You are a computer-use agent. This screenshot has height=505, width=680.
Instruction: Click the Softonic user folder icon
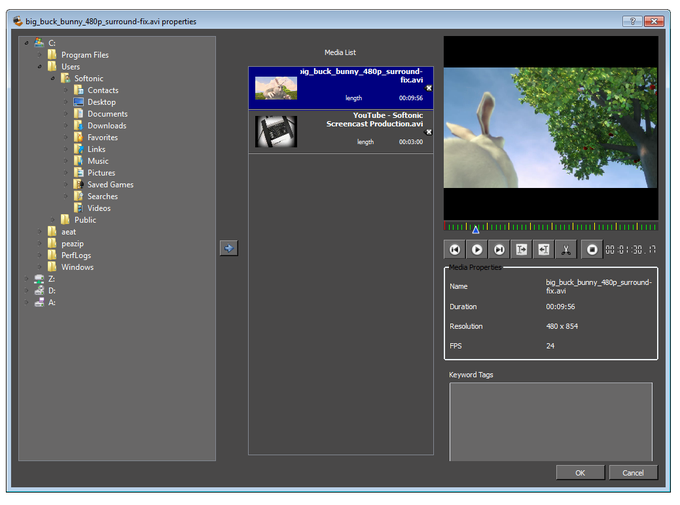tap(65, 78)
